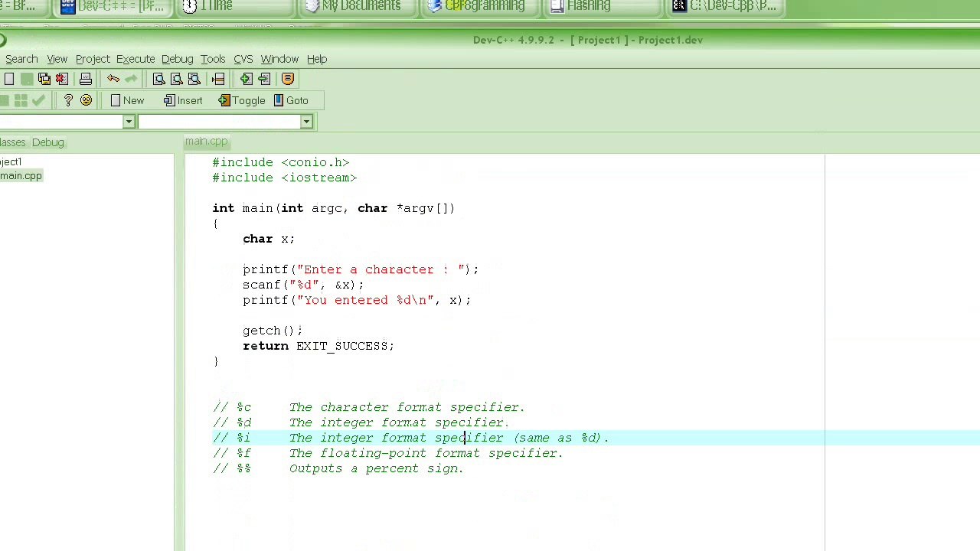Open Project Options orange icon
980x551 pixels.
(x=288, y=79)
